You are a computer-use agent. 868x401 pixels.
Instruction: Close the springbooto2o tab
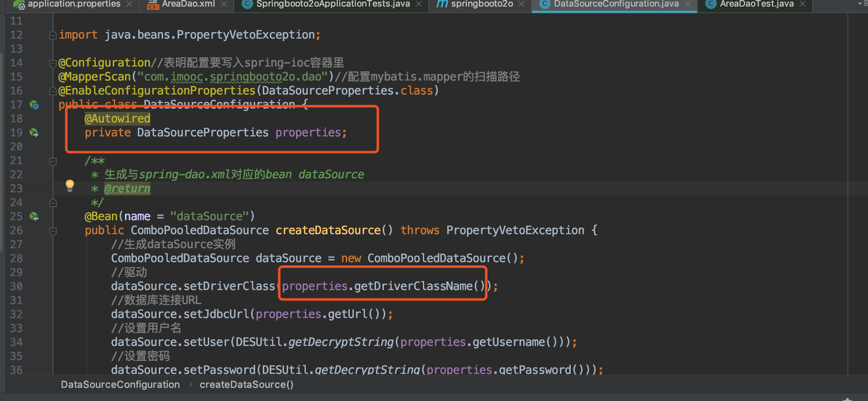point(522,4)
